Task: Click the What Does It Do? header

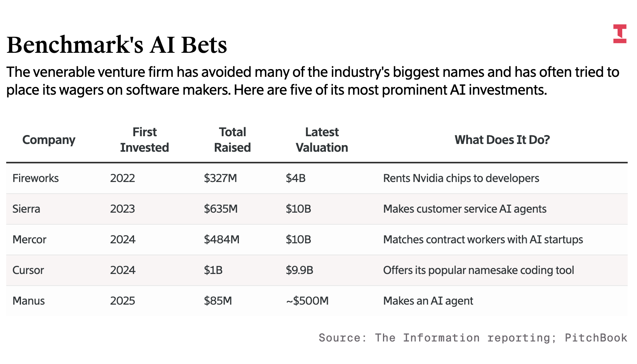Action: [502, 140]
